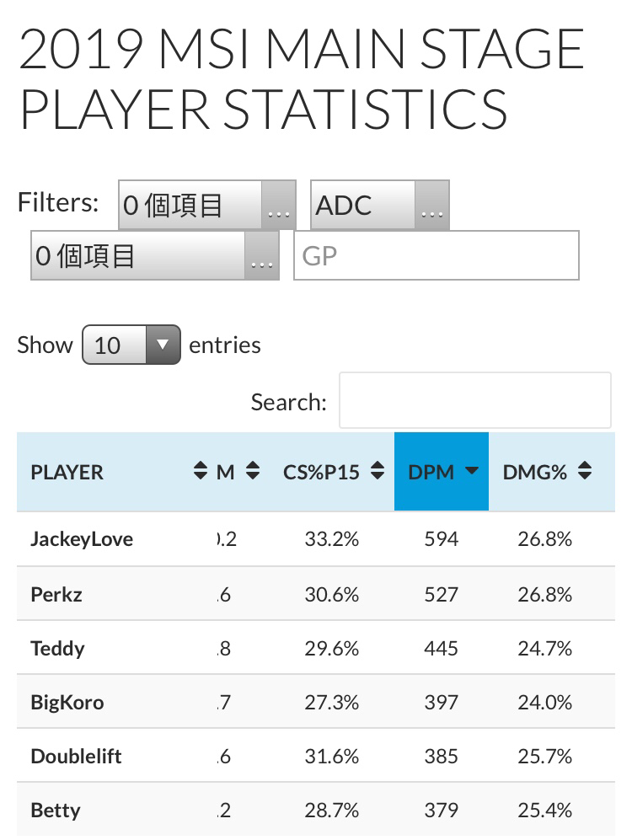Click the Perkz player name

point(56,594)
